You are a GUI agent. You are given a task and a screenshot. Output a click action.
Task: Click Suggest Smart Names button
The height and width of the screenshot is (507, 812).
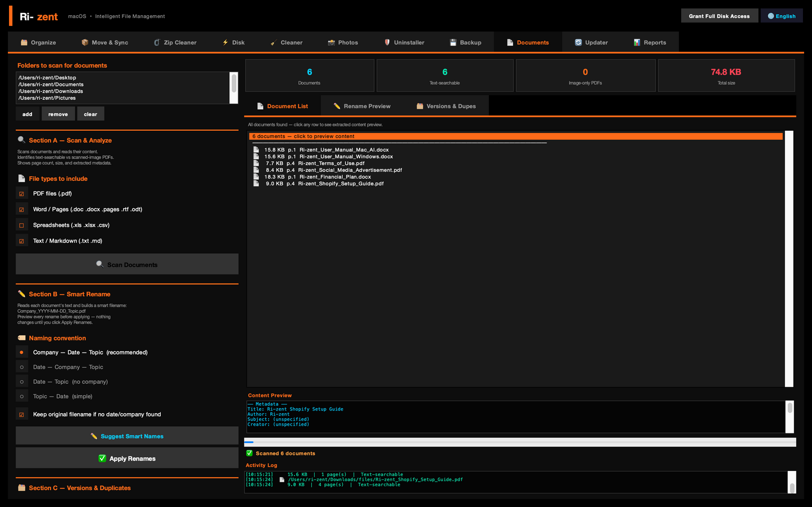127,436
